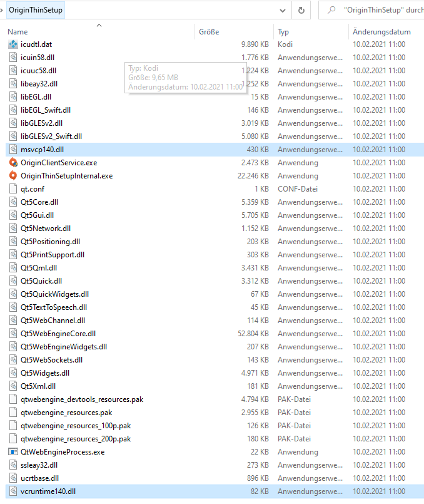Image resolution: width=424 pixels, height=504 pixels.
Task: Click the DLL icon of Qt5Widgets.dll
Action: (x=13, y=373)
